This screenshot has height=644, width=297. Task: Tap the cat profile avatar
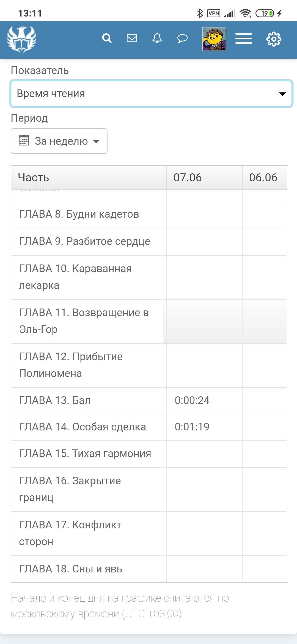pos(214,39)
